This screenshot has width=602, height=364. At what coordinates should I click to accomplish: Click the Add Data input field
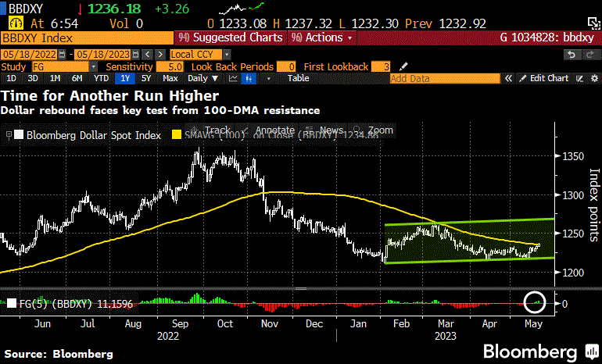click(445, 79)
